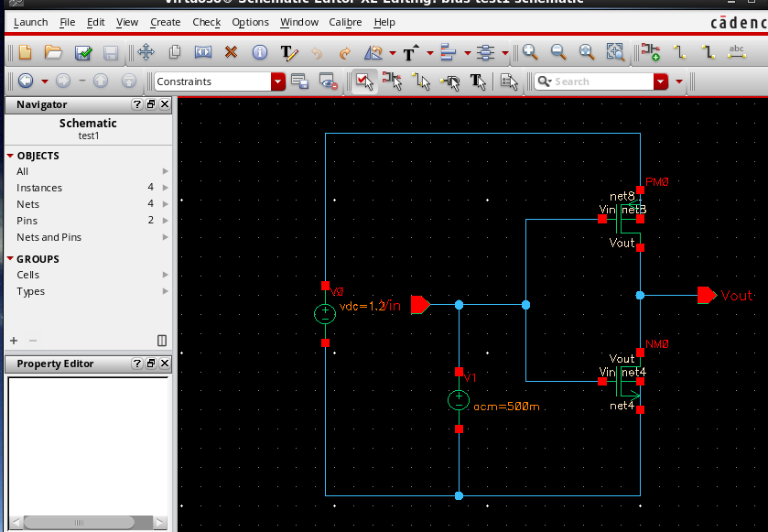Click the plus button in the Navigator panel

coord(12,341)
